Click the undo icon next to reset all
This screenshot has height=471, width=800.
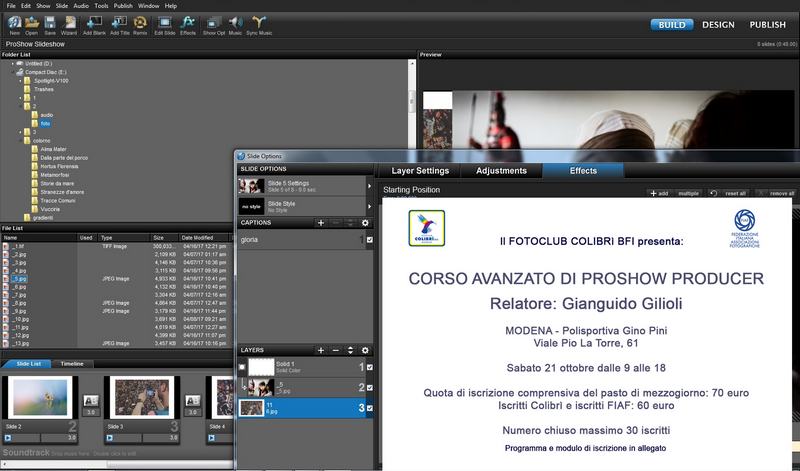[x=713, y=193]
